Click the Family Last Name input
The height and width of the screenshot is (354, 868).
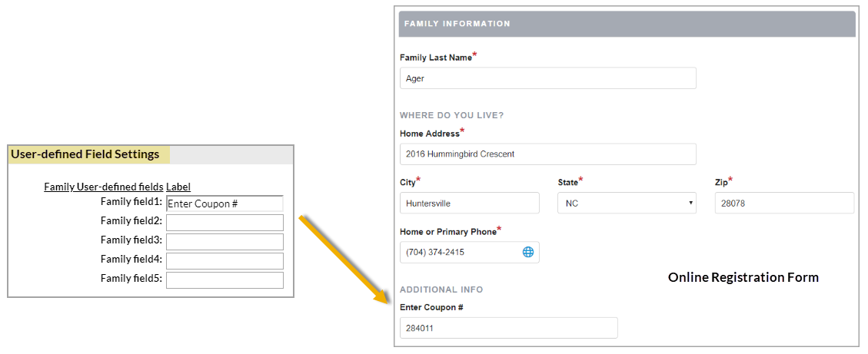point(547,78)
